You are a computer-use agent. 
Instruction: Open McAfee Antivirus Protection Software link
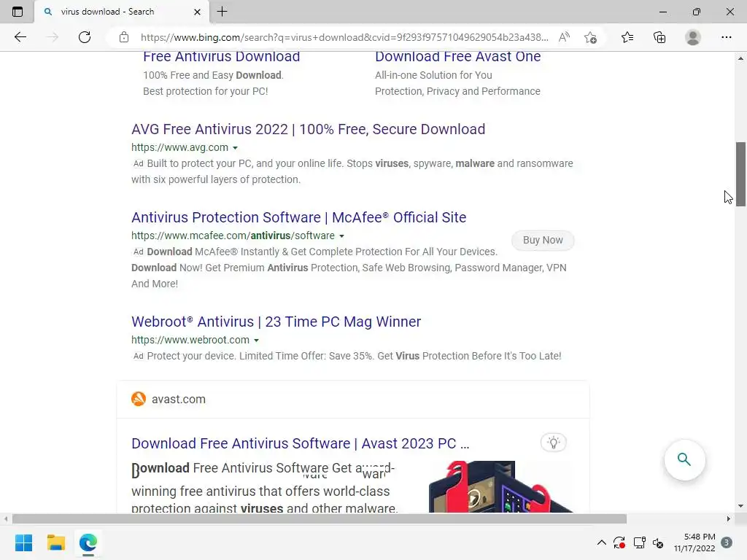pos(298,217)
